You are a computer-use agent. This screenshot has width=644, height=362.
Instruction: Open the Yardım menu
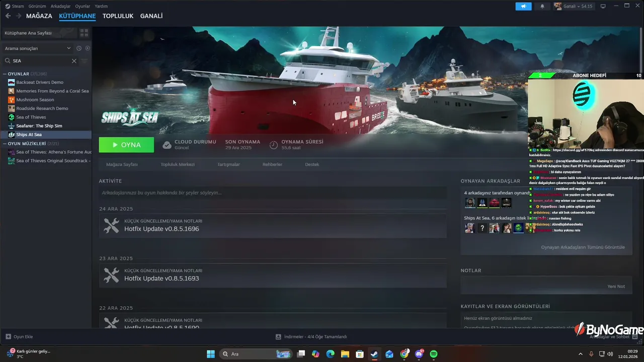101,6
